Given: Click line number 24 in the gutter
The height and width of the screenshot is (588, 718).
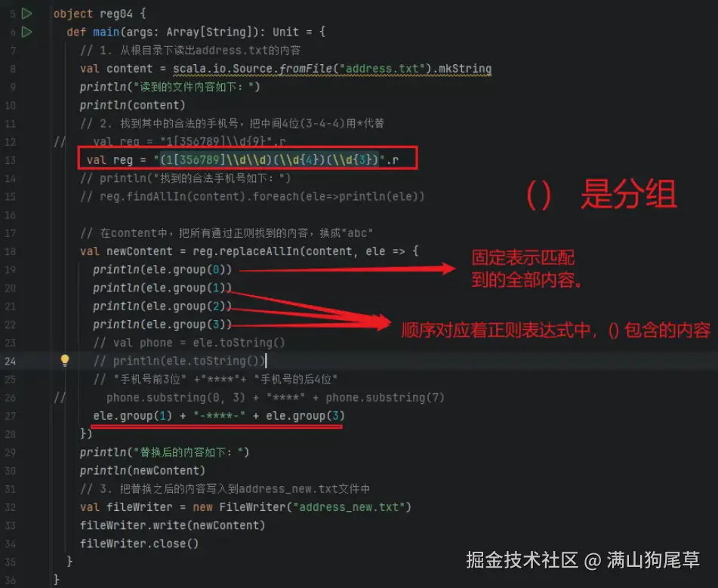Looking at the screenshot, I should 10,362.
